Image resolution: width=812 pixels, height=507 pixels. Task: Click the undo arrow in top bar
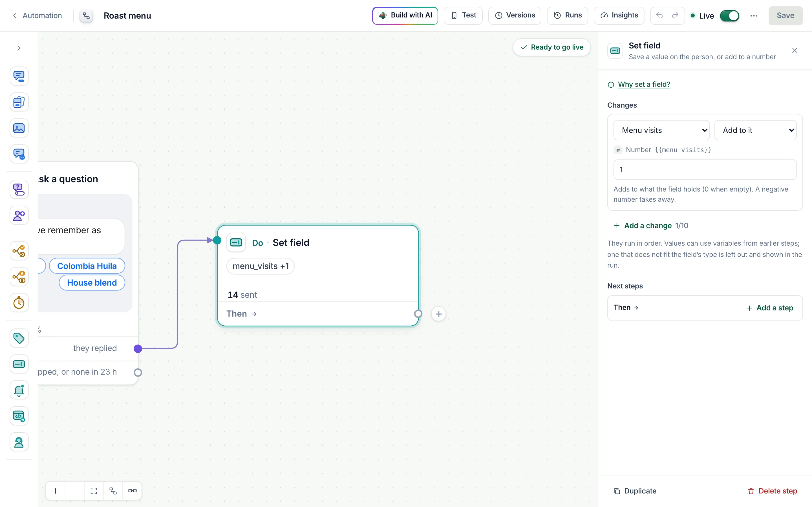click(x=659, y=15)
